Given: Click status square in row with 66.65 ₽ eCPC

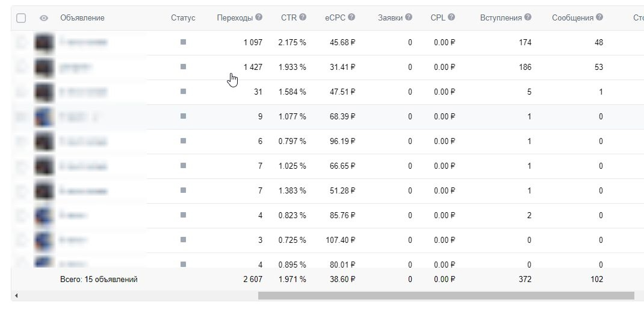Looking at the screenshot, I should click(x=183, y=165).
